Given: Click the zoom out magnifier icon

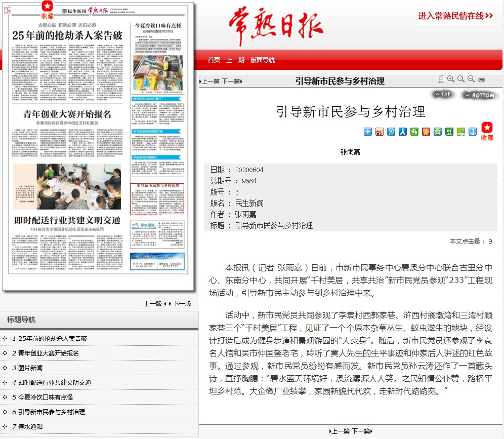Looking at the screenshot, I should click(471, 79).
